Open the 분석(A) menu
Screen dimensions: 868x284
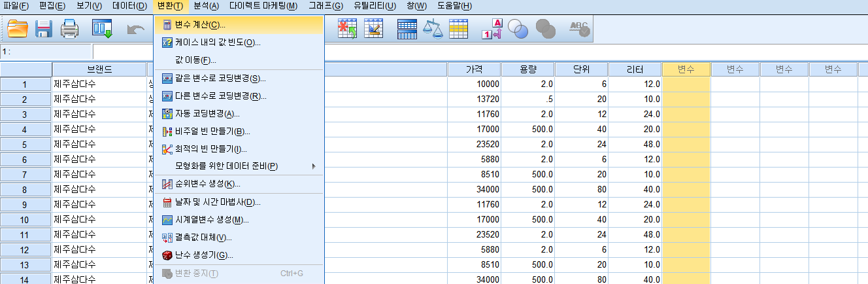[207, 6]
